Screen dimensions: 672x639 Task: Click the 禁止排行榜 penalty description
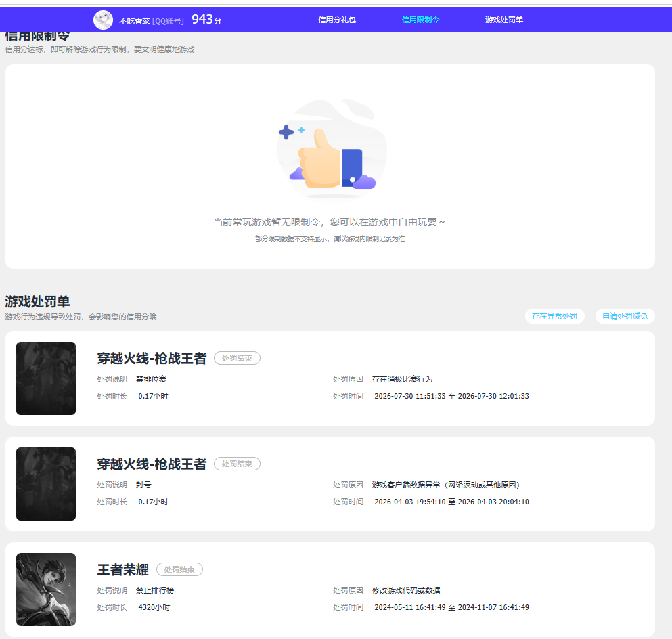155,590
